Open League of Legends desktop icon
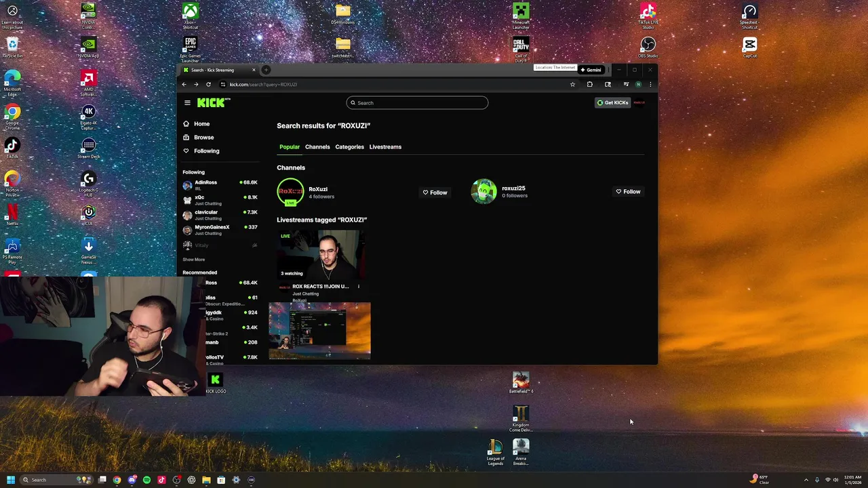The width and height of the screenshot is (868, 488). (x=496, y=452)
